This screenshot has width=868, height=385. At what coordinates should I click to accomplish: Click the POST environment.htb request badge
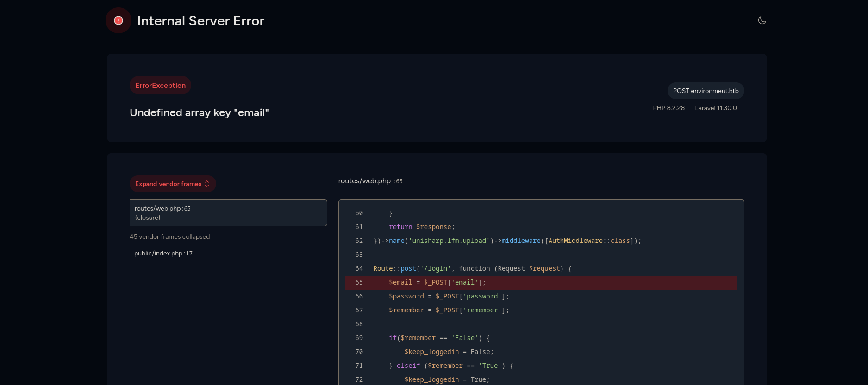(x=706, y=91)
